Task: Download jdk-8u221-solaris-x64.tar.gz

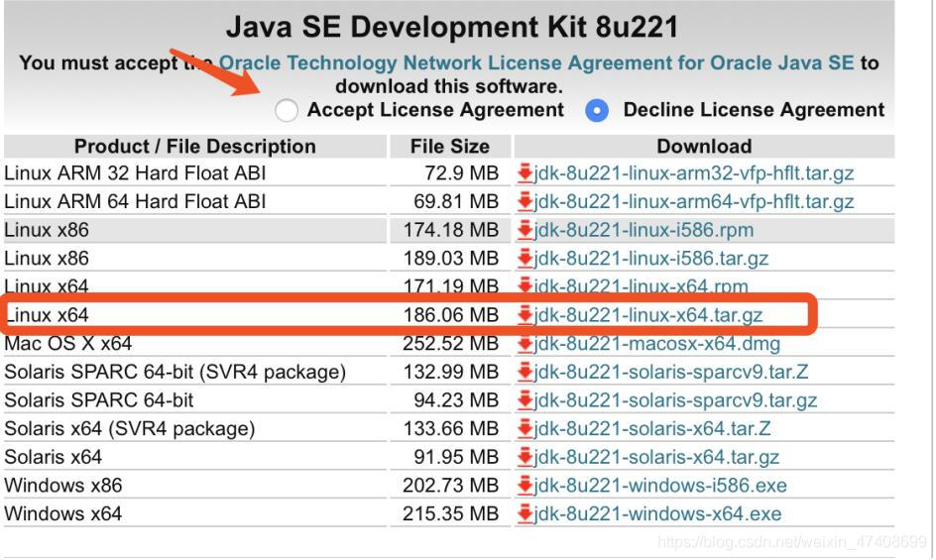Action: (656, 457)
